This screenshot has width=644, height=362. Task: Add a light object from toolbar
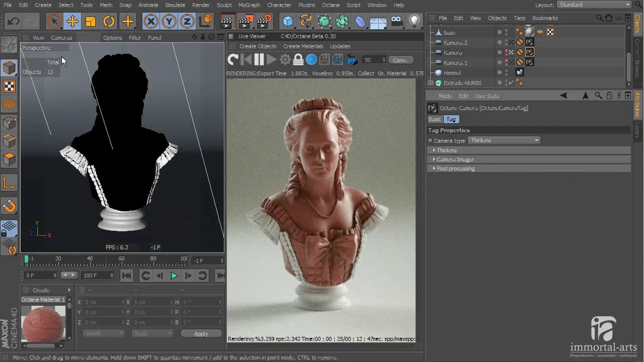coord(414,21)
